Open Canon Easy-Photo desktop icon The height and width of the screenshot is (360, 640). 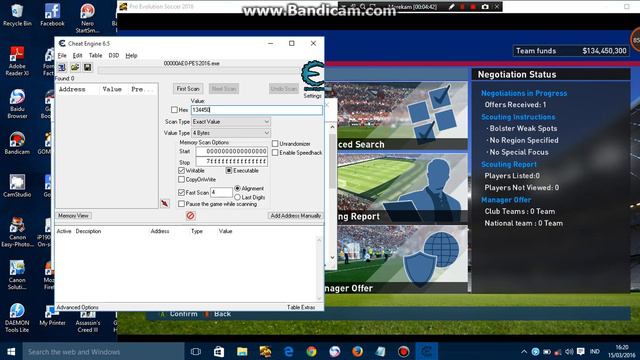17,233
